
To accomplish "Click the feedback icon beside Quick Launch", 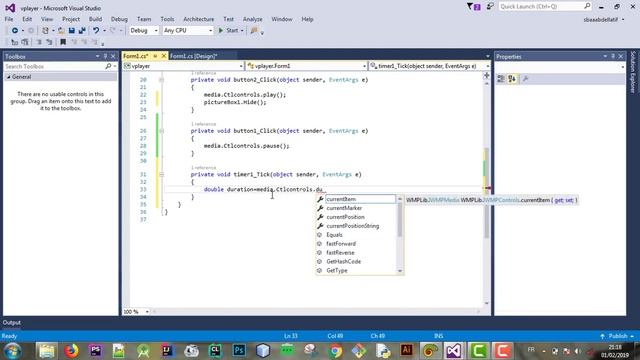I will 490,7.
